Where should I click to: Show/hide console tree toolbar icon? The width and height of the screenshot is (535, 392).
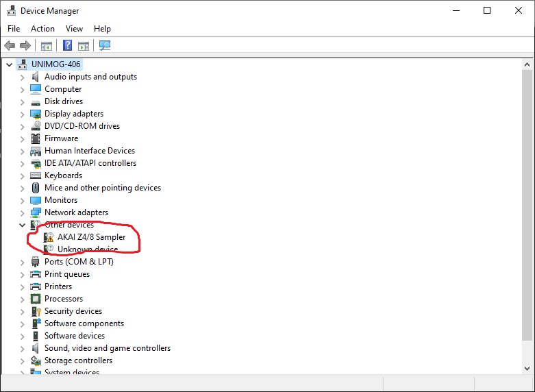[47, 45]
